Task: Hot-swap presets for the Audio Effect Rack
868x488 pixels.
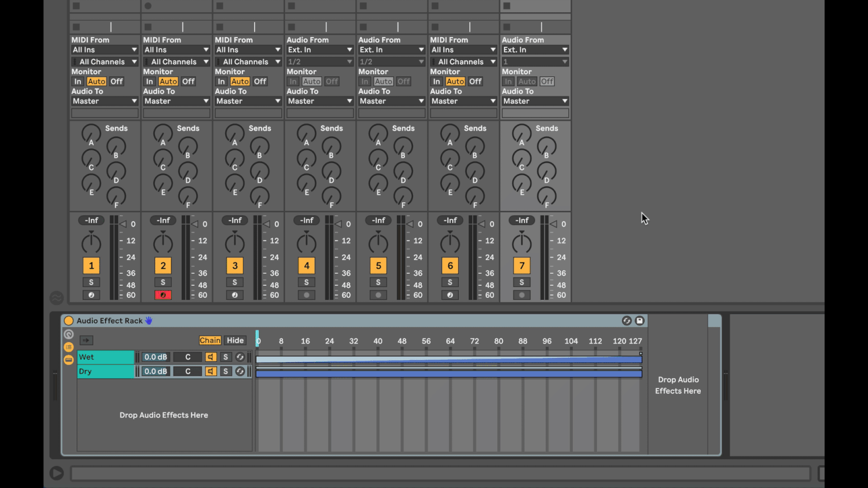Action: (627, 320)
